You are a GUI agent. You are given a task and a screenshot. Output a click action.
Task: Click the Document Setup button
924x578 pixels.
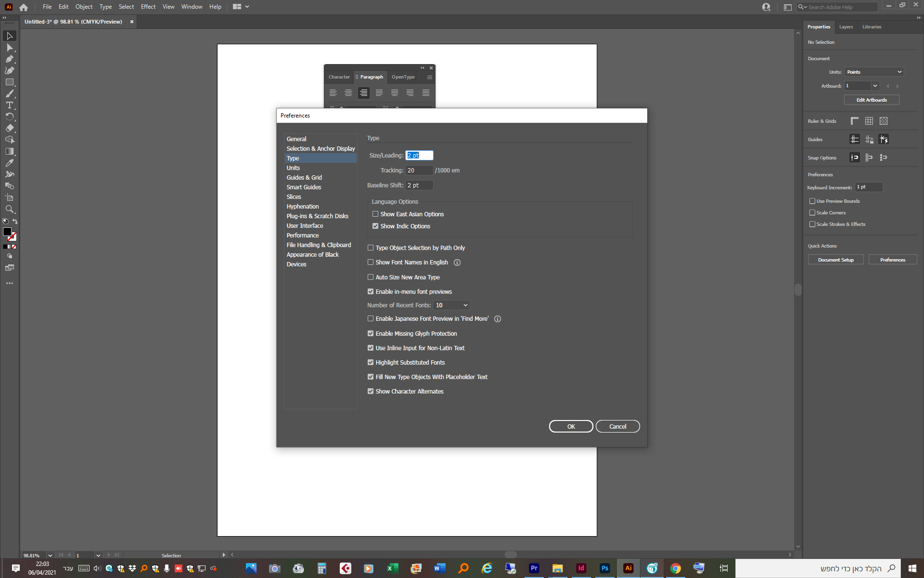(x=835, y=260)
